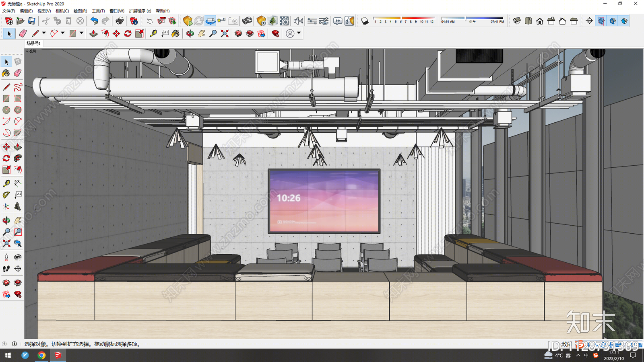Select the Line pencil tool in horizontal toolbar

pyautogui.click(x=35, y=34)
